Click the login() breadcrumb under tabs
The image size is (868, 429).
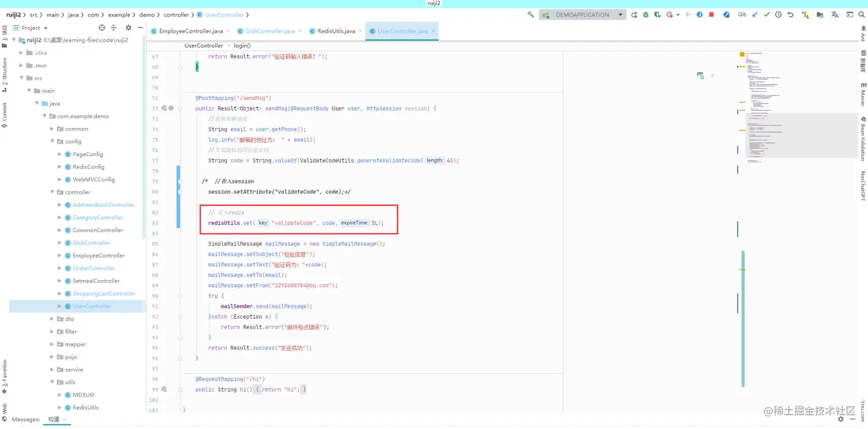[x=242, y=45]
